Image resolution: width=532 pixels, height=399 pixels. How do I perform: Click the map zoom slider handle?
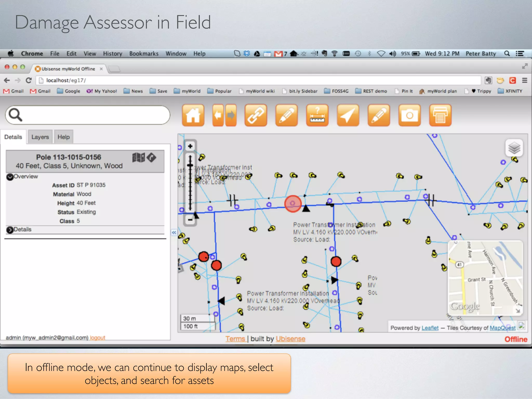tap(190, 165)
